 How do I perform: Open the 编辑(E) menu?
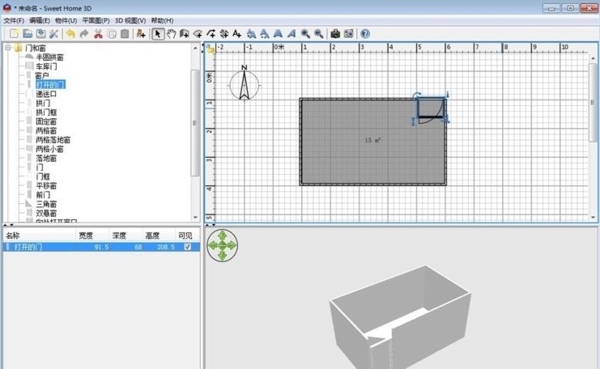pyautogui.click(x=39, y=20)
